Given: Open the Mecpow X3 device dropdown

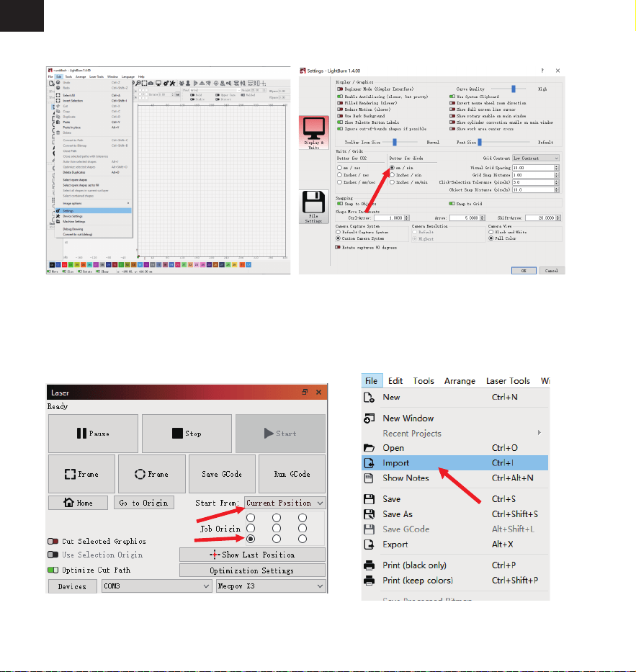Looking at the screenshot, I should tap(270, 586).
